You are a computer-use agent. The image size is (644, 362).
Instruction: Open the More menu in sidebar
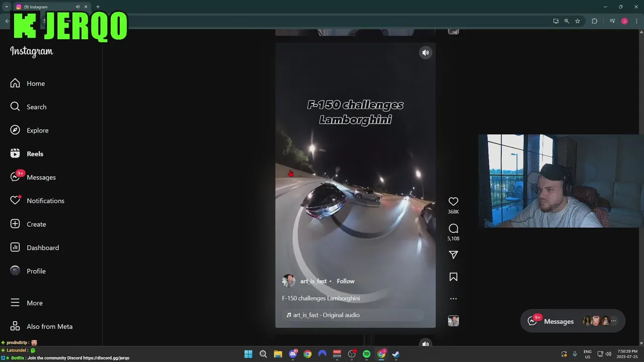pyautogui.click(x=27, y=303)
